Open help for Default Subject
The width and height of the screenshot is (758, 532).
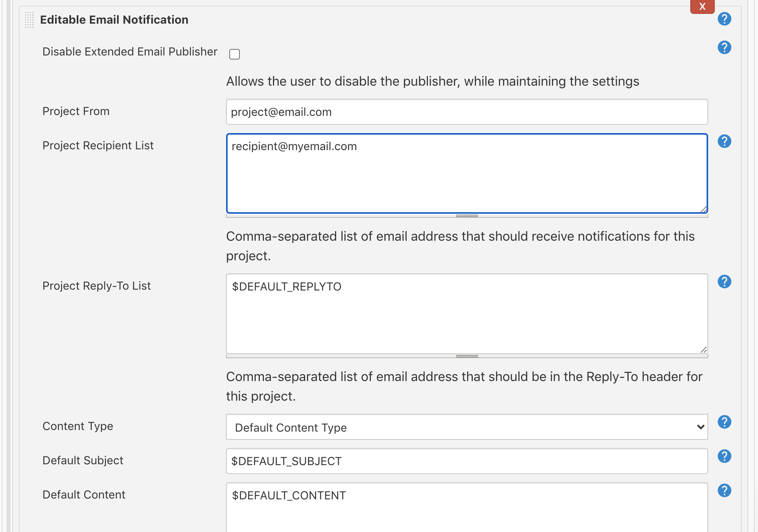724,456
